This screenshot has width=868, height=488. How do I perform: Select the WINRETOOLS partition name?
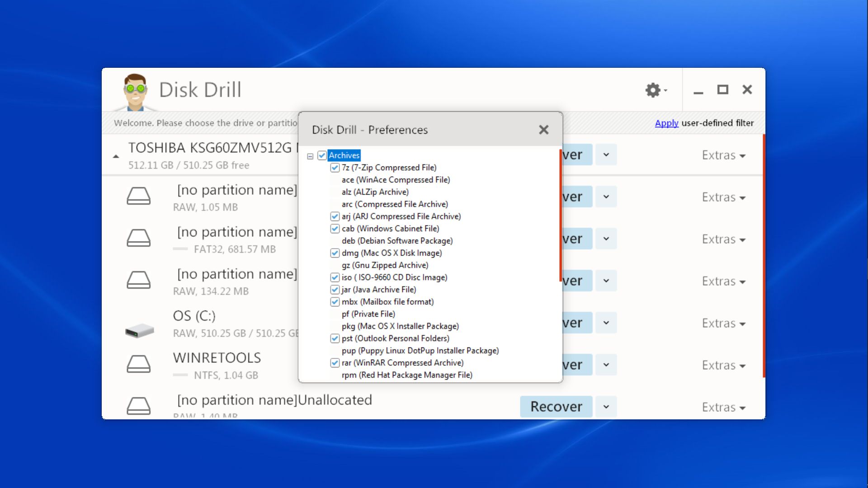(x=217, y=358)
